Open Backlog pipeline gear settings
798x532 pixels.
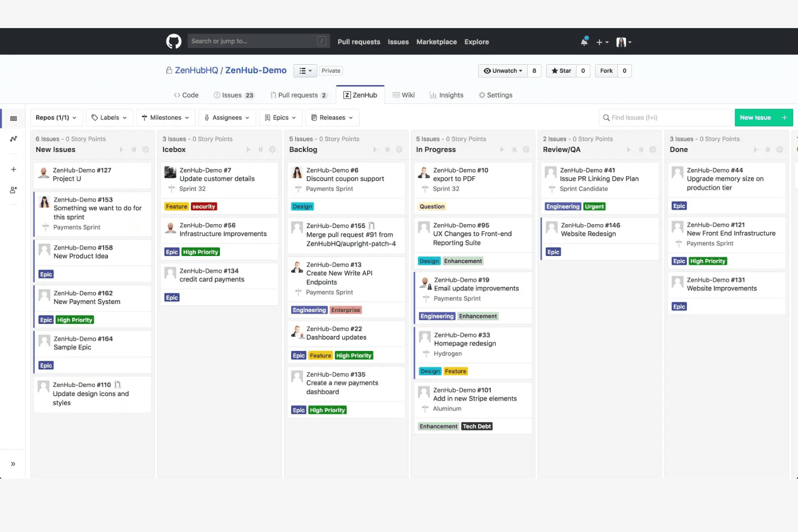[x=399, y=150]
